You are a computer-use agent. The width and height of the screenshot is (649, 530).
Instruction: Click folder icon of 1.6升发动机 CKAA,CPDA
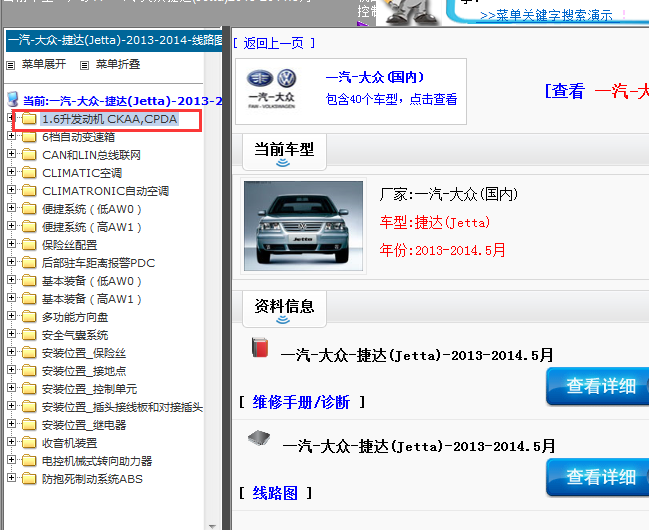29,119
